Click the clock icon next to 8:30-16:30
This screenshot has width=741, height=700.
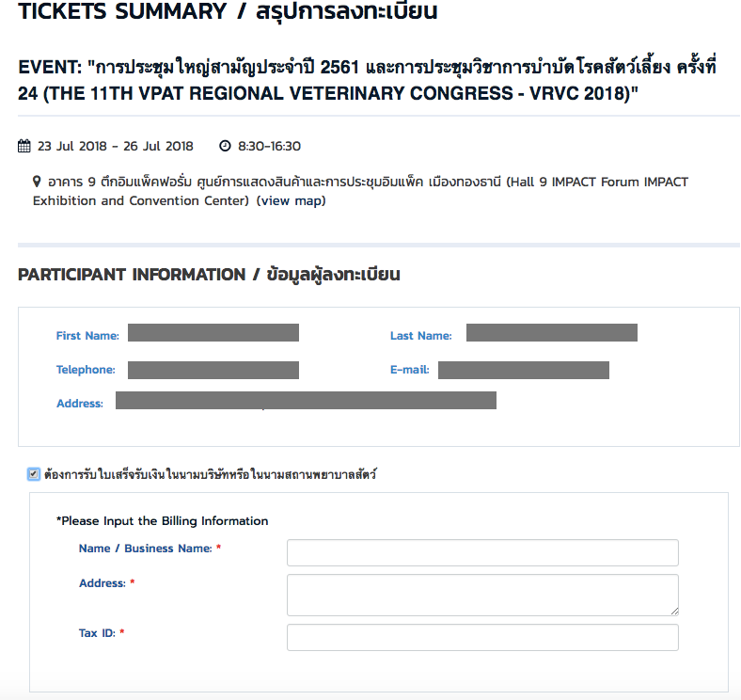(225, 146)
